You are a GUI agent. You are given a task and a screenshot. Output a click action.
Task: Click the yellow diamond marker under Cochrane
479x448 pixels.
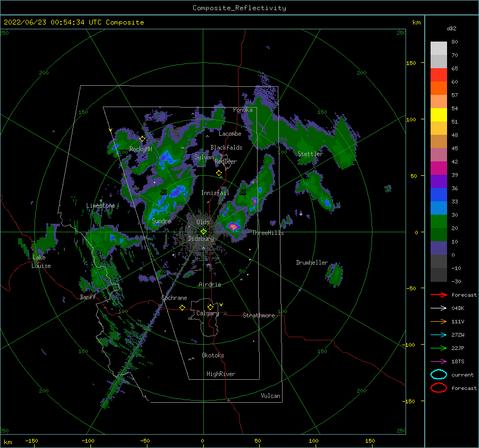[x=183, y=308]
